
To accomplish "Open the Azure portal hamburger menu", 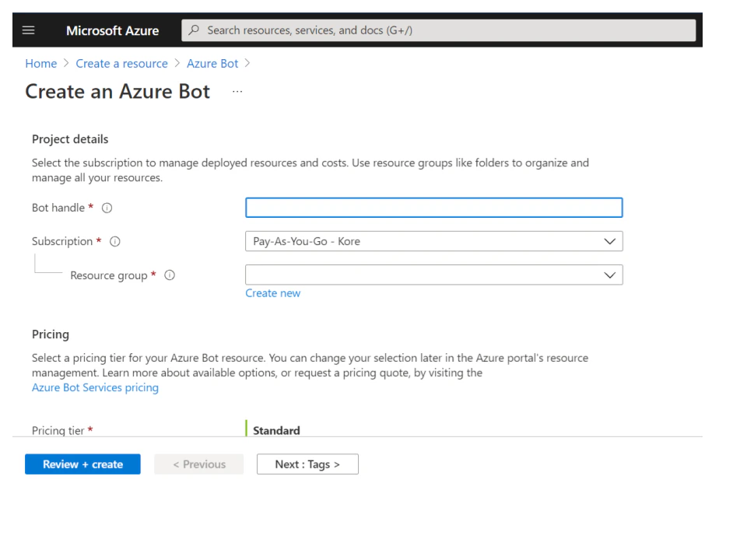I will (x=29, y=30).
